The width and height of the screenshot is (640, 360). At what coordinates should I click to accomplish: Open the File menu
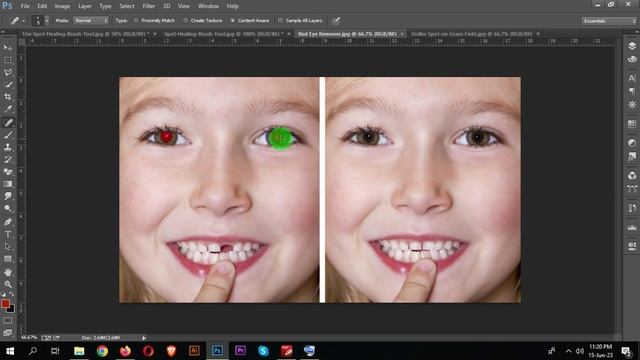click(25, 6)
